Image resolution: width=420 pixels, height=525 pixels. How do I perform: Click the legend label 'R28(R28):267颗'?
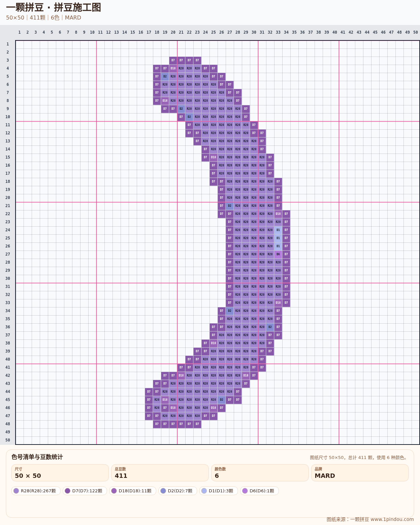point(38,491)
